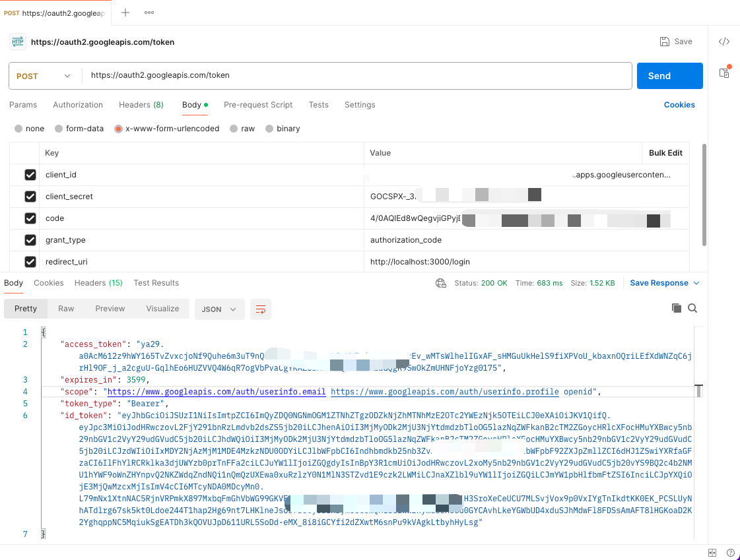Image resolution: width=740 pixels, height=560 pixels.
Task: Open the response Headers (15) tab
Action: (x=98, y=283)
